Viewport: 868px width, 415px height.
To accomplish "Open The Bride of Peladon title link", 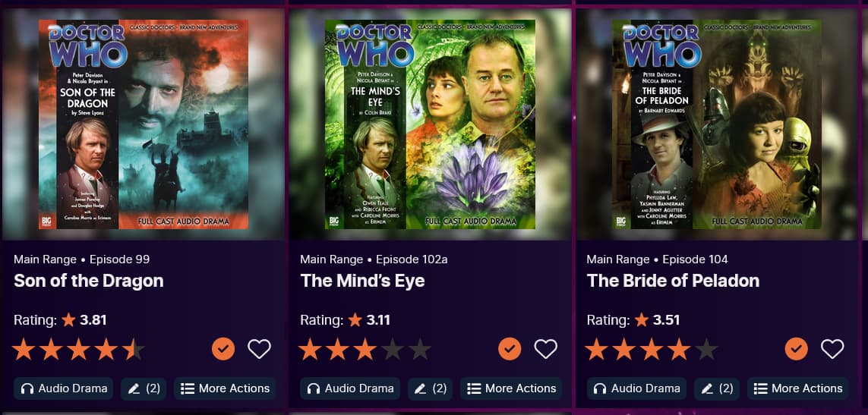I will tap(673, 281).
